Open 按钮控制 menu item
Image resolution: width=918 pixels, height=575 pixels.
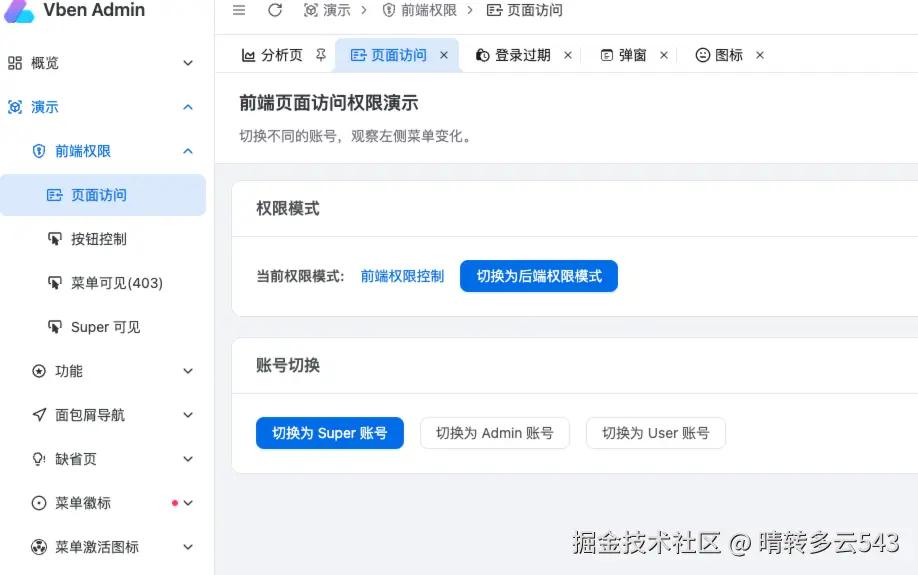[x=103, y=239]
